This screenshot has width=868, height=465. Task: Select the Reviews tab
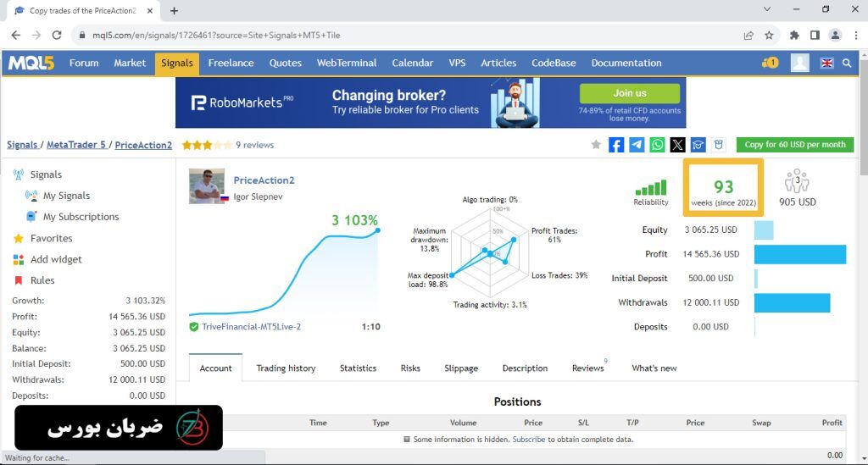(587, 368)
